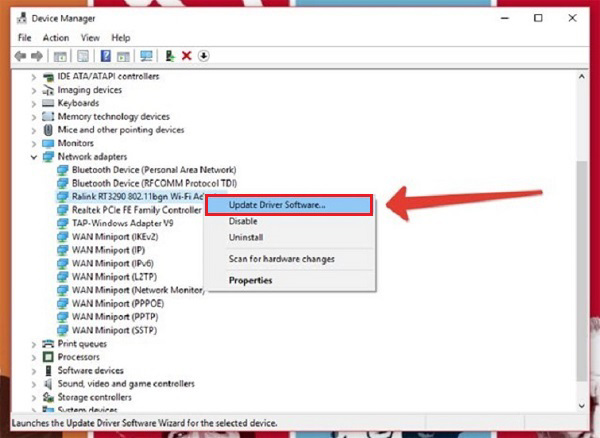The height and width of the screenshot is (438, 600).
Task: Choose Update Driver Software from context menu
Action: 289,205
